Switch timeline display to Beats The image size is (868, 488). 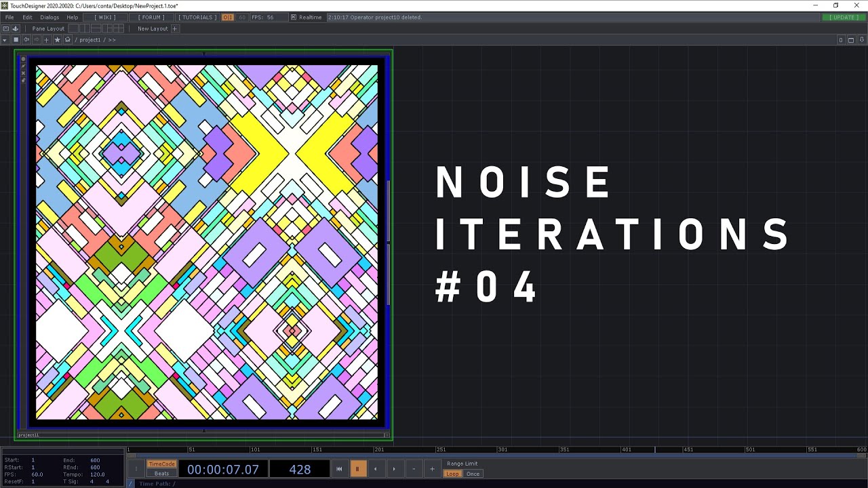click(x=161, y=474)
